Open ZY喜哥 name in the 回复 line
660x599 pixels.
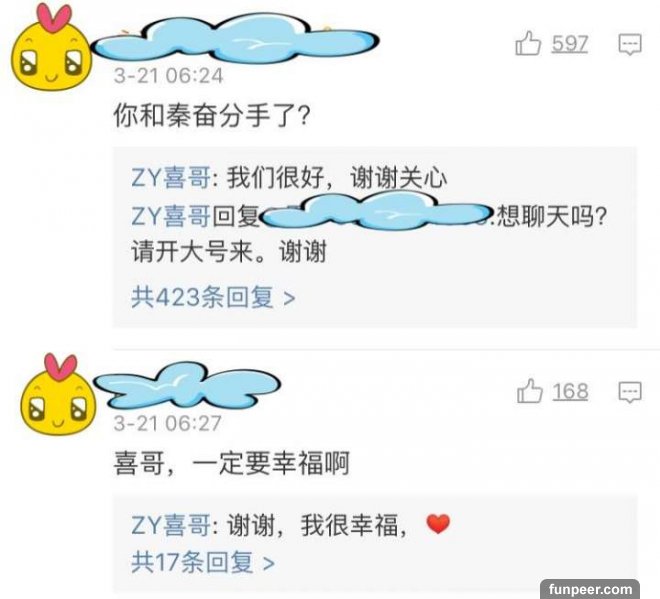click(171, 216)
